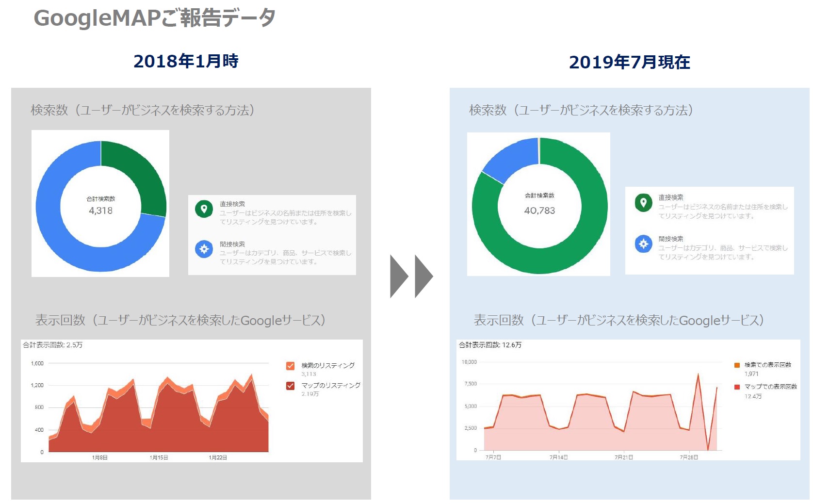The height and width of the screenshot is (504, 813).
Task: Toggle the マップのリスティング checkbox
Action: 291,386
